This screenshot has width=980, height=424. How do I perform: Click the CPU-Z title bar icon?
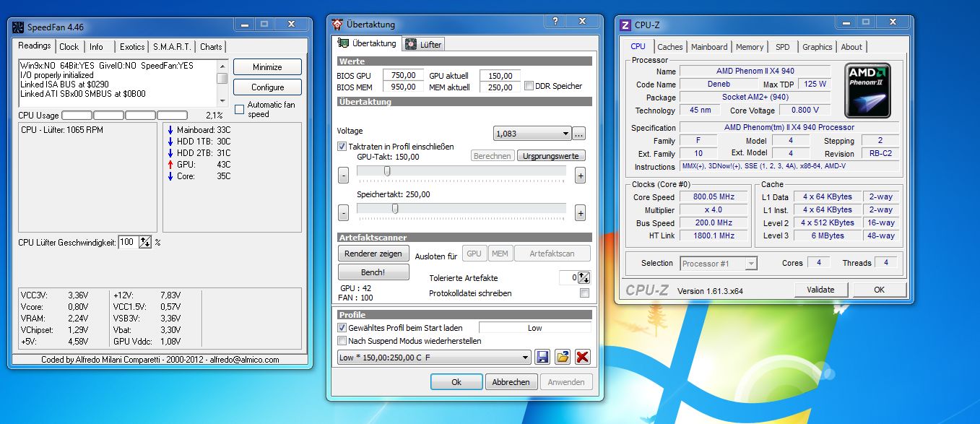click(x=625, y=25)
